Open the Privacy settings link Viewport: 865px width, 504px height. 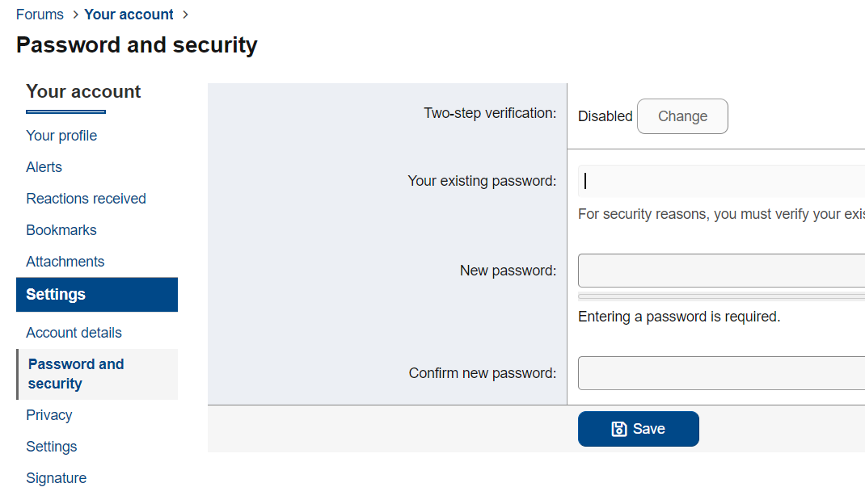pos(49,415)
